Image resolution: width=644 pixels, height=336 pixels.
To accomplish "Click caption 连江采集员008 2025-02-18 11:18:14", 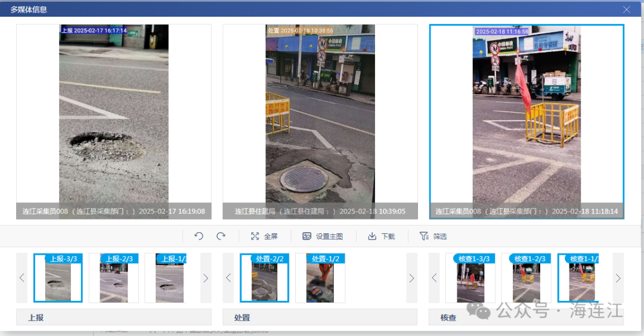I will point(527,211).
